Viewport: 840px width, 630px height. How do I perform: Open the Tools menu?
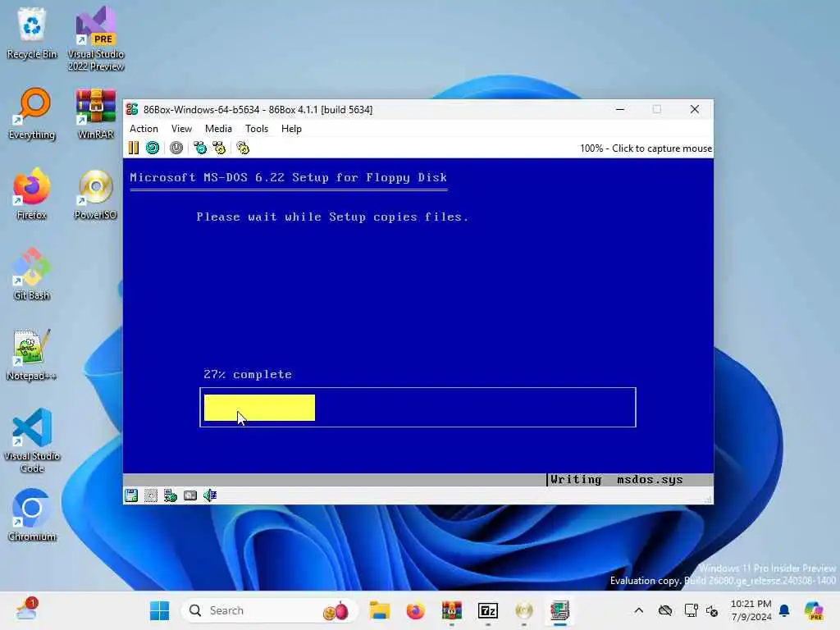click(x=257, y=129)
